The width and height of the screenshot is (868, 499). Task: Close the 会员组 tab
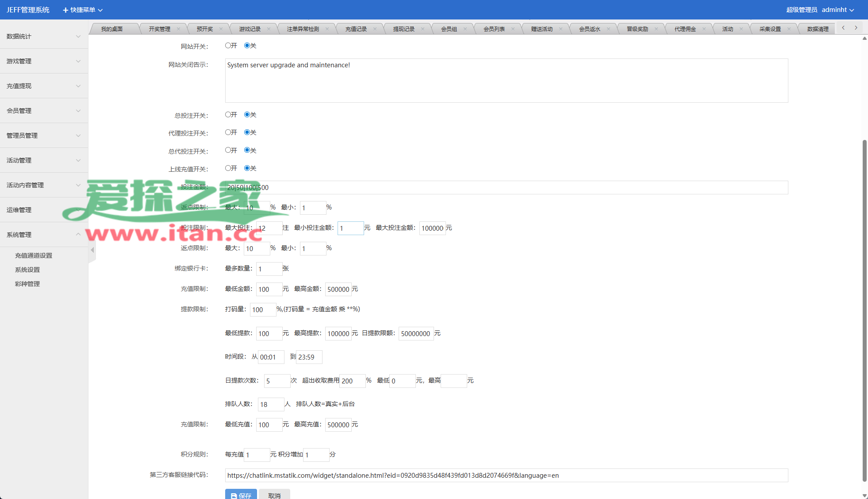(x=465, y=29)
